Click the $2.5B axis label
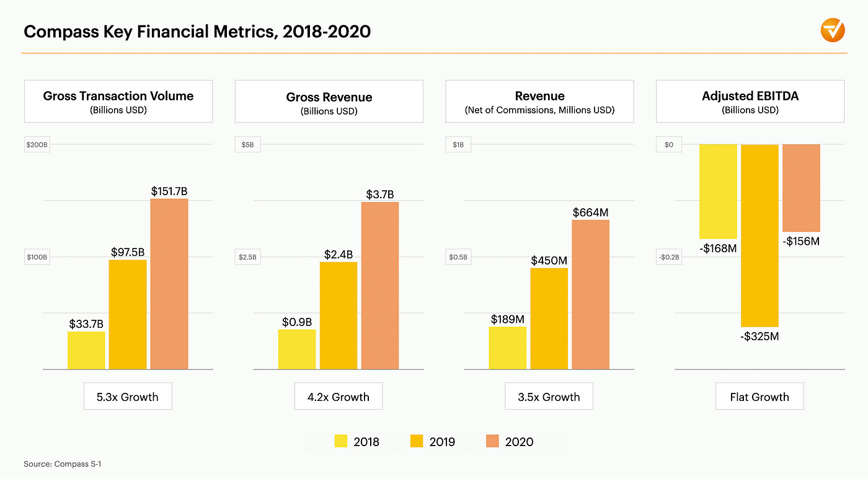Screen dimensions: 868x479 coord(248,257)
